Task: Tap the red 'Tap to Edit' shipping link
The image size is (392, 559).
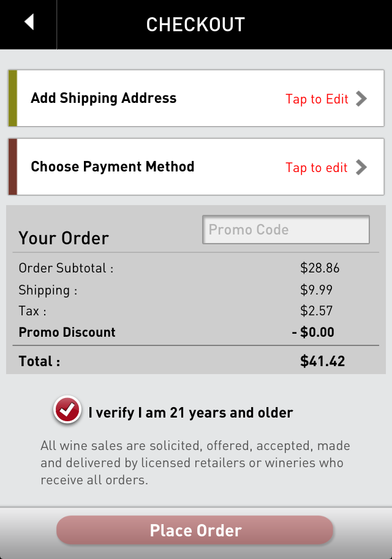Action: point(317,99)
